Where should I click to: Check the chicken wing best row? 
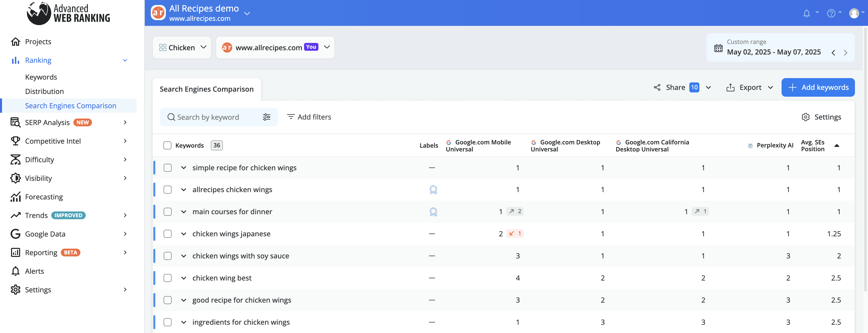[x=167, y=278]
